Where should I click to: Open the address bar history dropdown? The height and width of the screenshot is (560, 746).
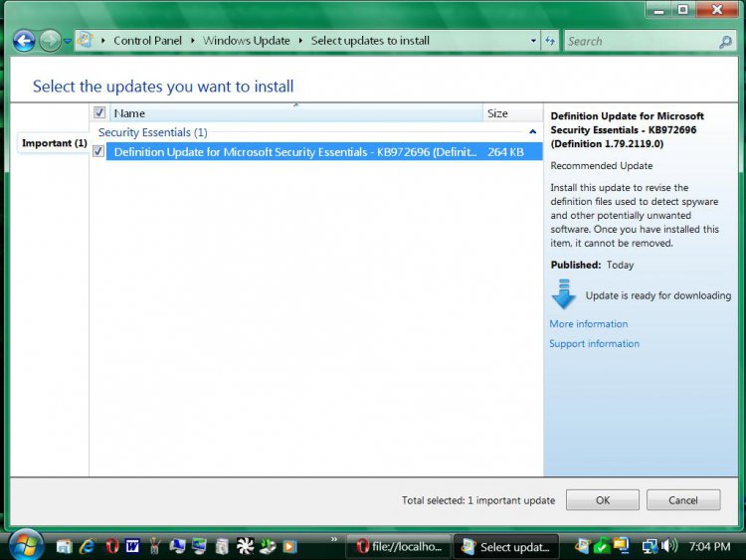coord(533,41)
